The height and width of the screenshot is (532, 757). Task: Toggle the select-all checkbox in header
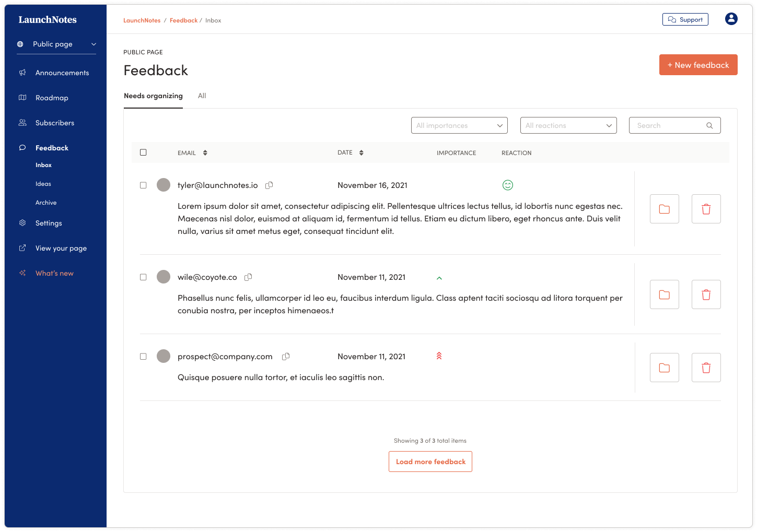coord(143,152)
